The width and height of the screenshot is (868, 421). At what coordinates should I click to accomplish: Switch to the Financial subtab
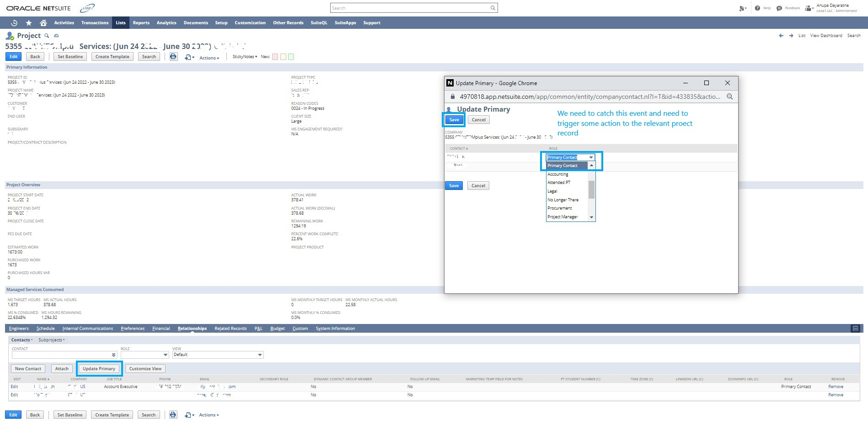[161, 329]
